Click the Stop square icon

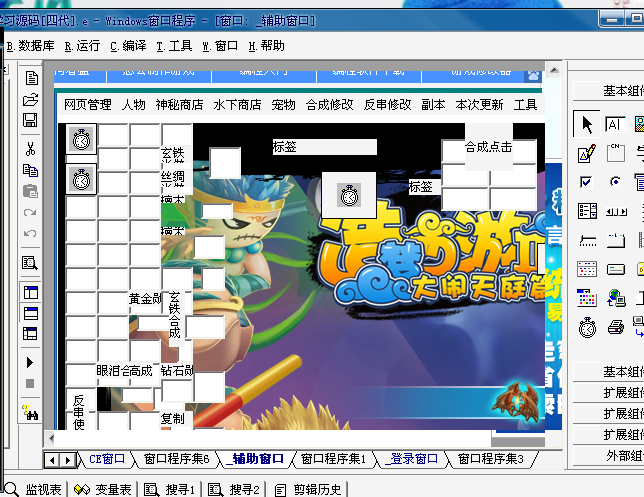[x=30, y=383]
